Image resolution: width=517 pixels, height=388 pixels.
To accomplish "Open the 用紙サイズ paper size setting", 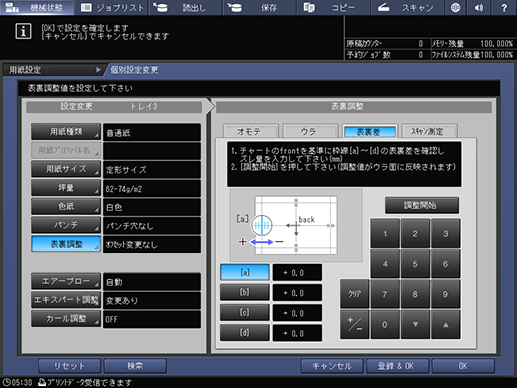I will [66, 169].
